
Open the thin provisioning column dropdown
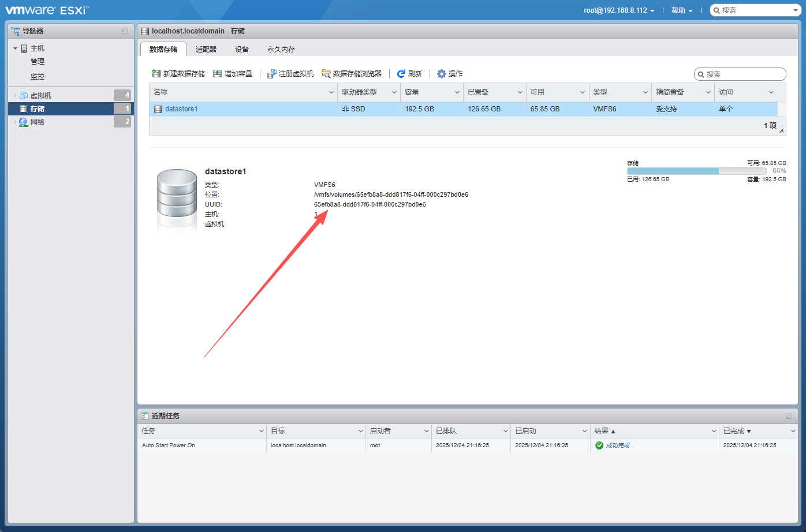click(x=708, y=92)
